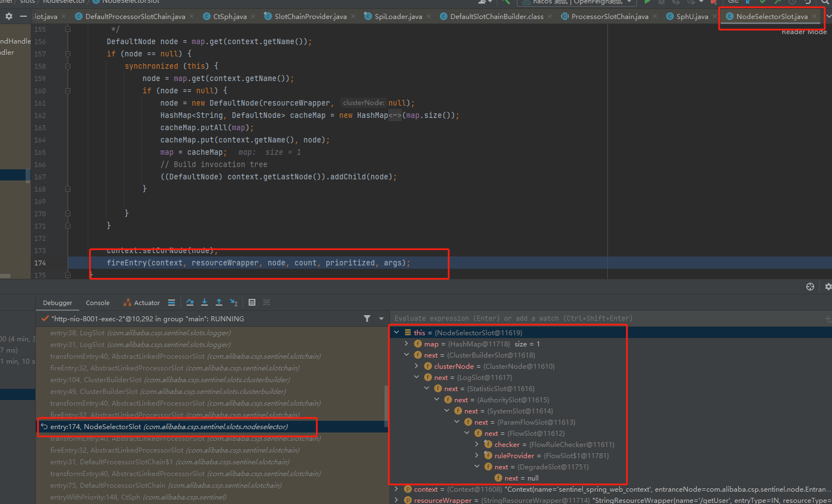Click the Evaluate expression input field

606,318
